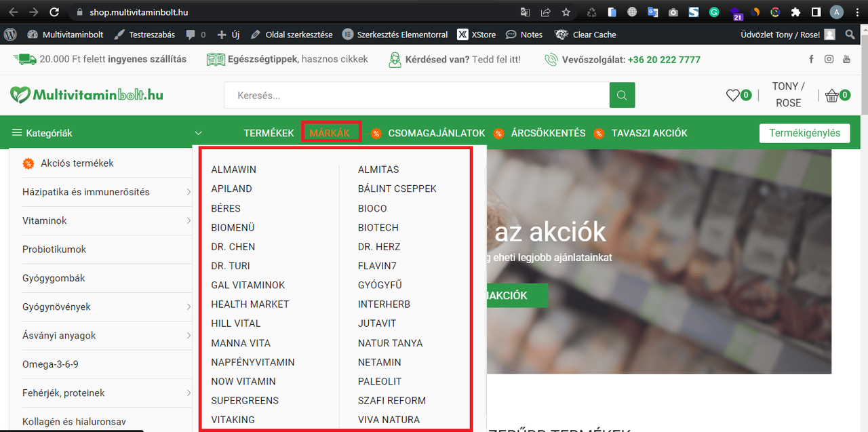Open the comments bubble in admin bar
This screenshot has height=432, width=868.
[195, 35]
